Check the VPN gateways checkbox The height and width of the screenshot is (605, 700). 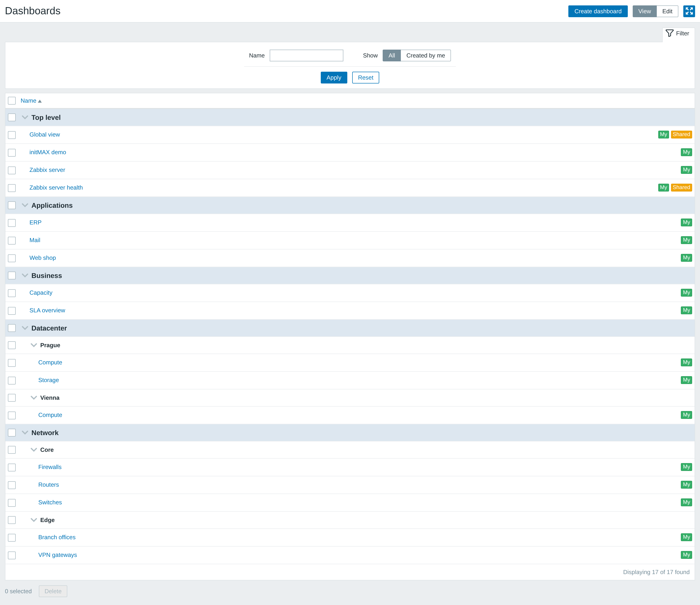point(12,555)
